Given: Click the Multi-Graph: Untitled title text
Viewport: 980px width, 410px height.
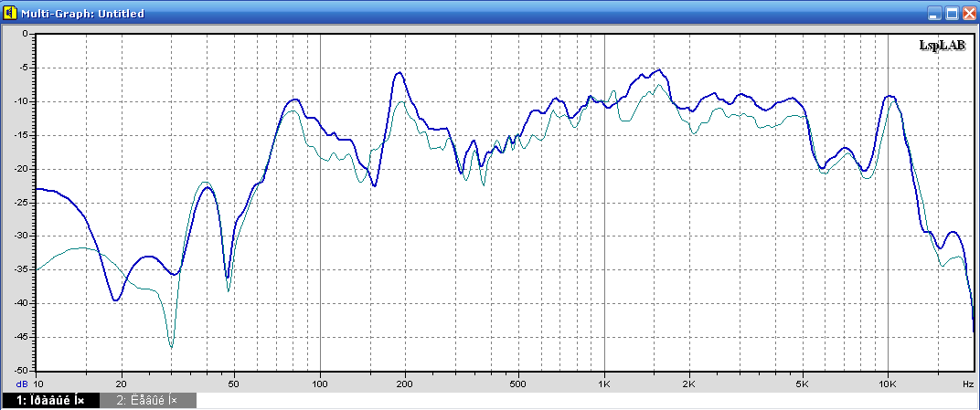Looking at the screenshot, I should tap(82, 13).
